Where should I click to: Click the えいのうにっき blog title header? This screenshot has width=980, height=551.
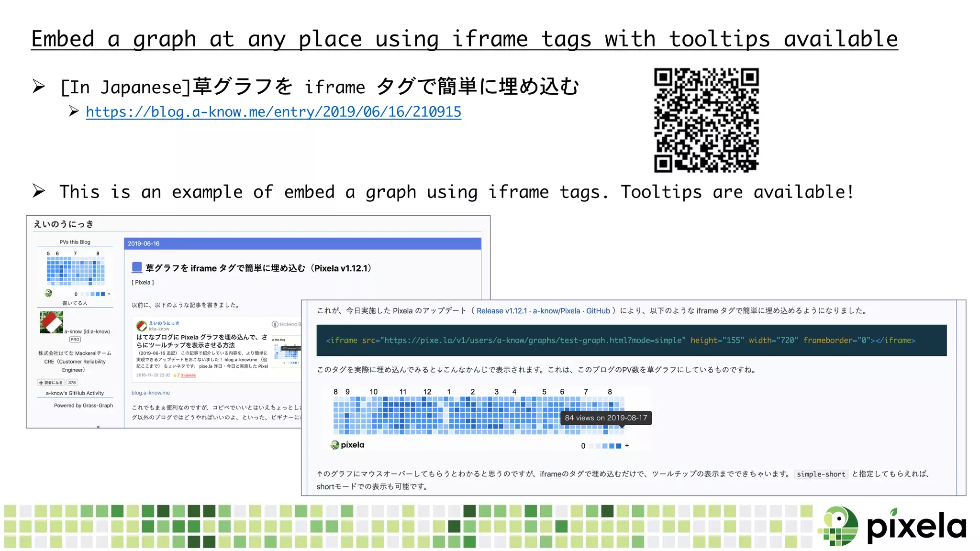coord(64,224)
